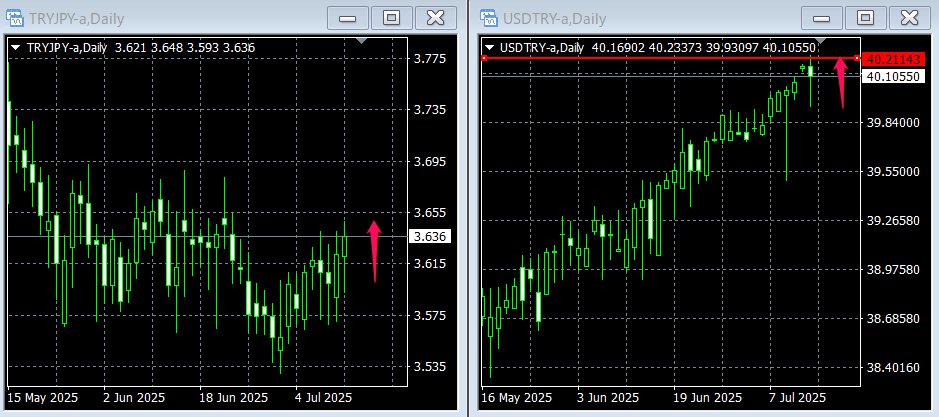Click the 39.55000 price scale value
Viewport: 939px width, 417px height.
coord(893,171)
